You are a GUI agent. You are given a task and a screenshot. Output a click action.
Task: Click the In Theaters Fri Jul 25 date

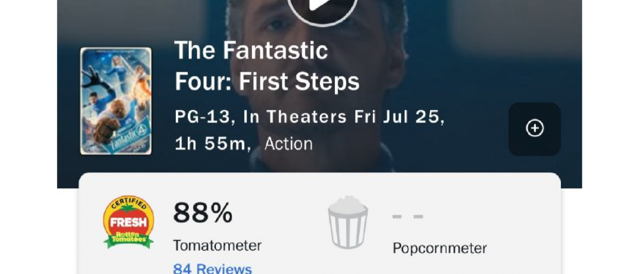coord(343,117)
